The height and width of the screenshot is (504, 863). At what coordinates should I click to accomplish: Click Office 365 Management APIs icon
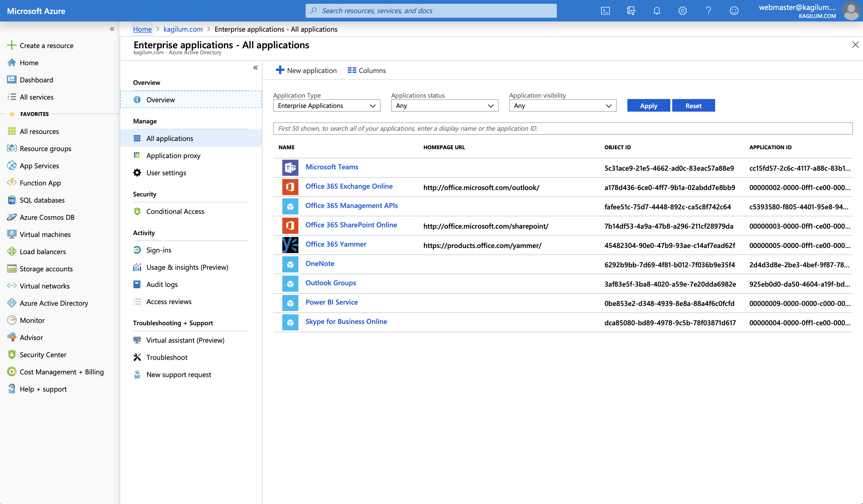pos(290,206)
